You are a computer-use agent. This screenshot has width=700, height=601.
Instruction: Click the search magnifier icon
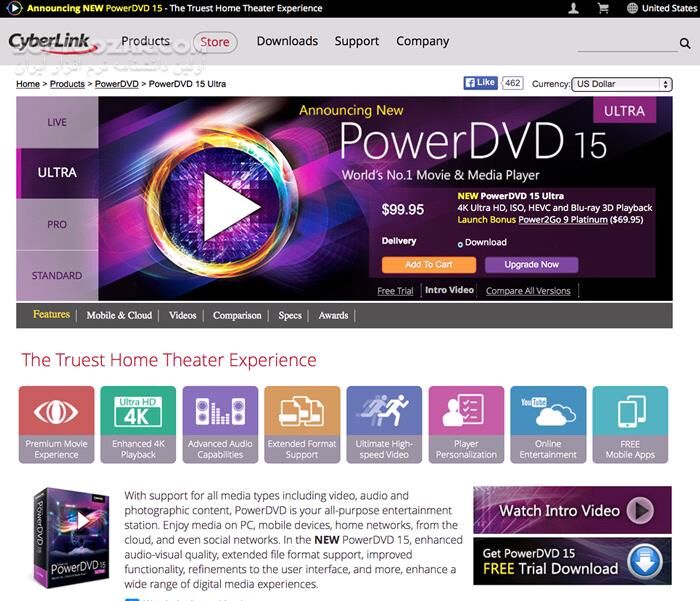[x=685, y=43]
